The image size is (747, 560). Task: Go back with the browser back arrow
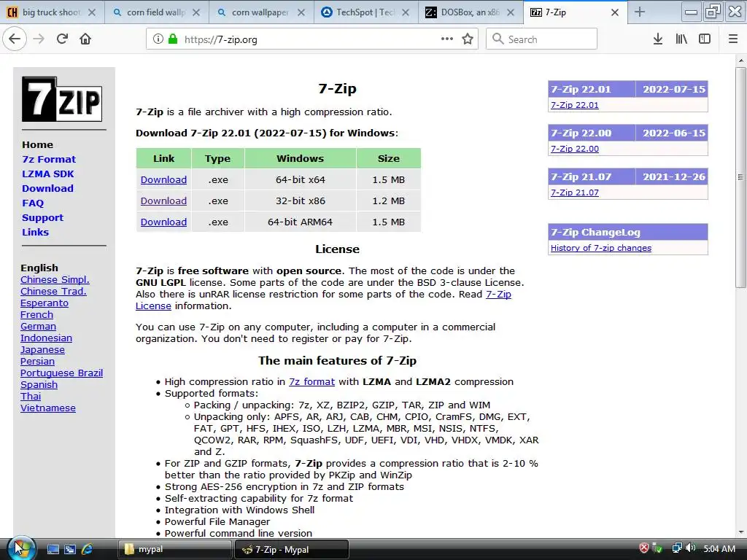coord(15,39)
